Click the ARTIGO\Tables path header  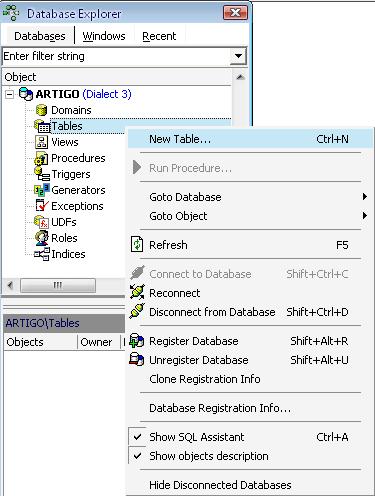(64, 323)
